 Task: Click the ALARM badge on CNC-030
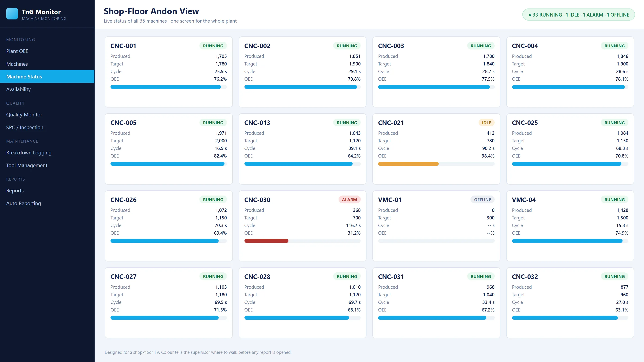click(349, 200)
